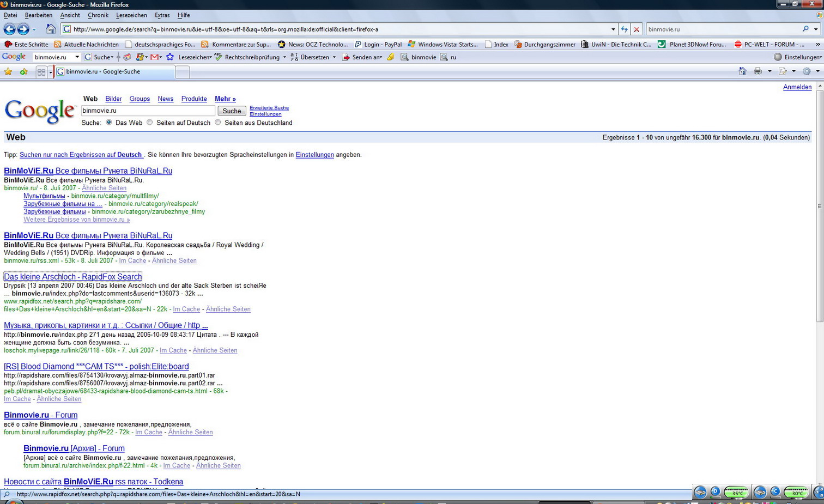
Task: Open the Extras menu
Action: pos(162,15)
